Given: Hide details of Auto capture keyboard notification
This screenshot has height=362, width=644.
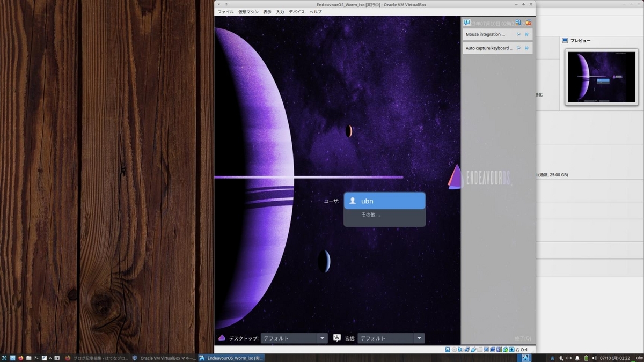Looking at the screenshot, I should click(x=518, y=48).
